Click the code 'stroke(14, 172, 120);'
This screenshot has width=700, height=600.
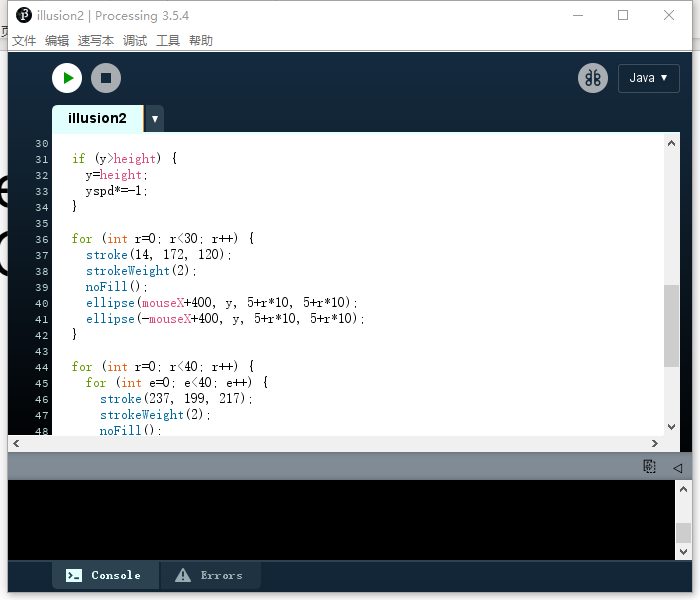(159, 255)
